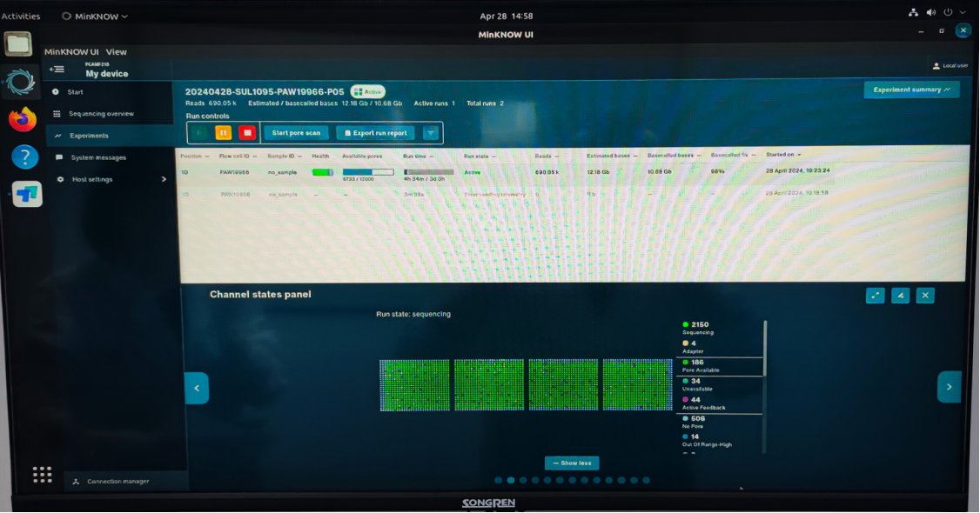Launch Firefox from the dock
Viewport: 980px width, 513px height.
(x=23, y=118)
